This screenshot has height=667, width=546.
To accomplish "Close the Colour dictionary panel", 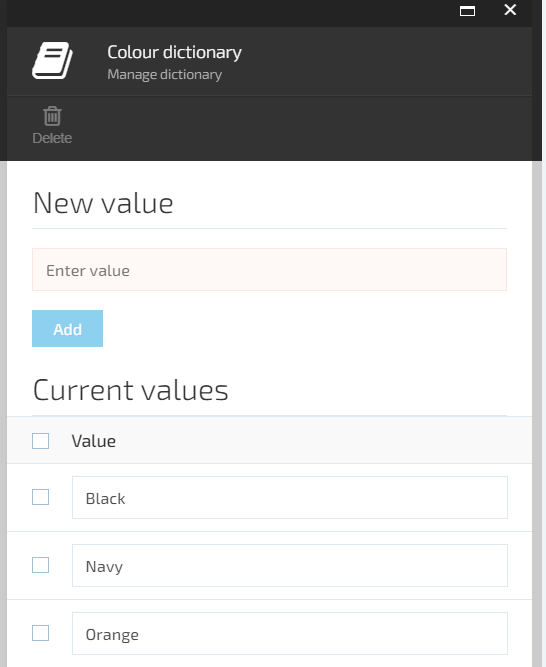I will click(x=510, y=10).
